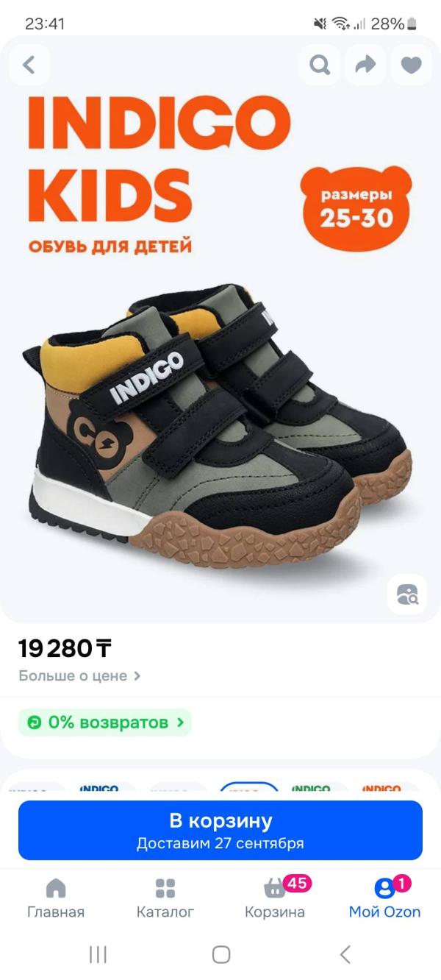
Task: Add product to favorites with heart icon
Action: pos(411,65)
